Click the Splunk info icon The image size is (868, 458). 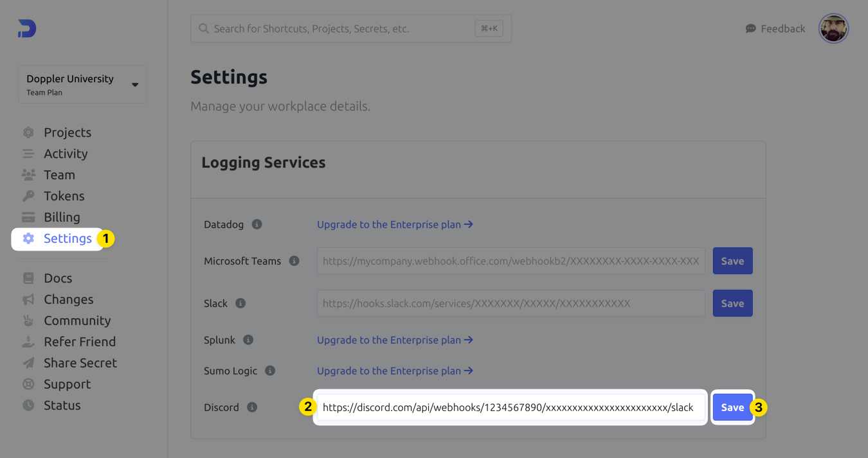[x=248, y=340]
